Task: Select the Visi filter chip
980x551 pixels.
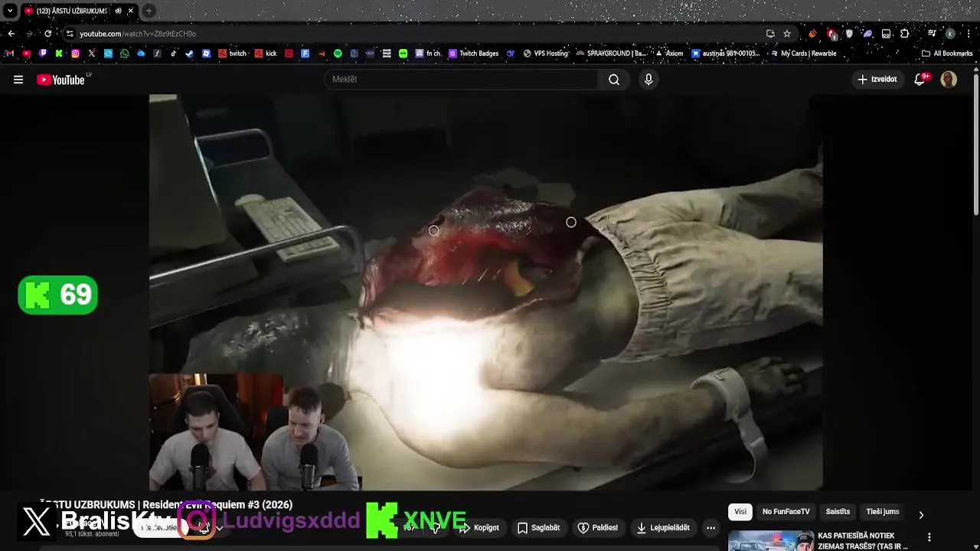Action: [x=740, y=512]
